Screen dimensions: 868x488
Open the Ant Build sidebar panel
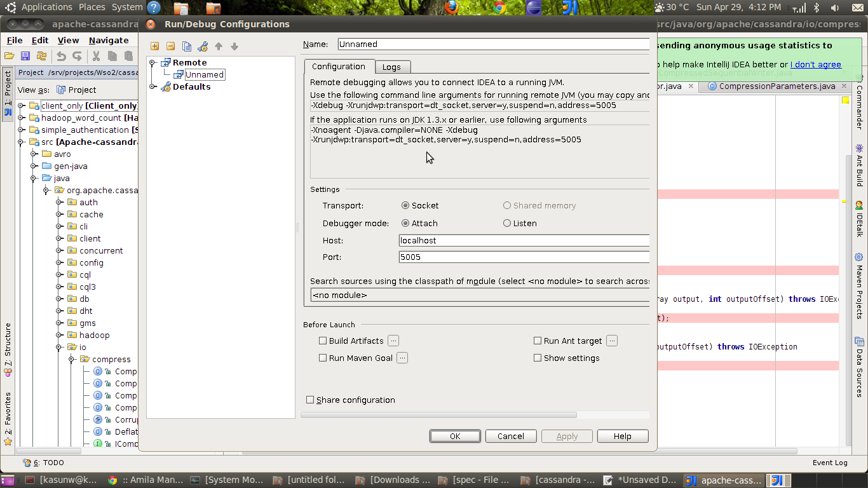click(x=858, y=159)
